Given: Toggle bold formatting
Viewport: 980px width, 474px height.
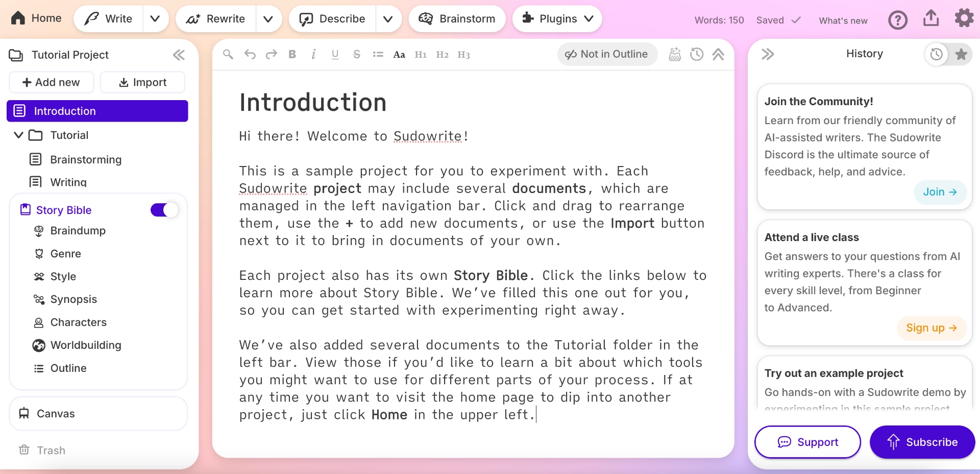Looking at the screenshot, I should tap(292, 54).
